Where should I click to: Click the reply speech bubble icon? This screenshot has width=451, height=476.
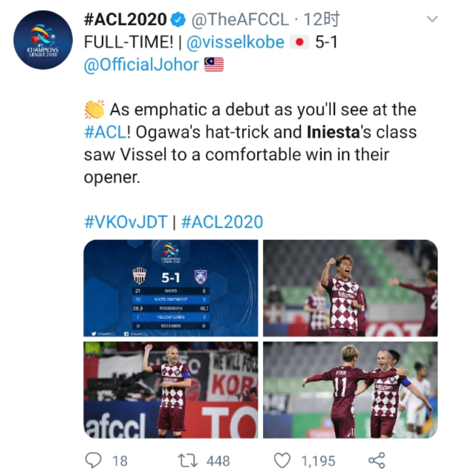(93, 460)
